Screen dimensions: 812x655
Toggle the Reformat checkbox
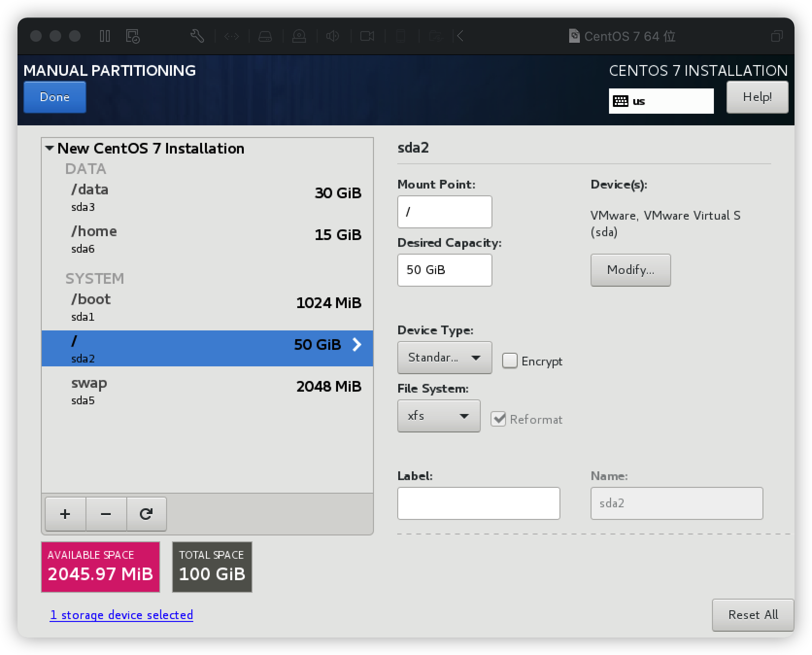(x=498, y=419)
